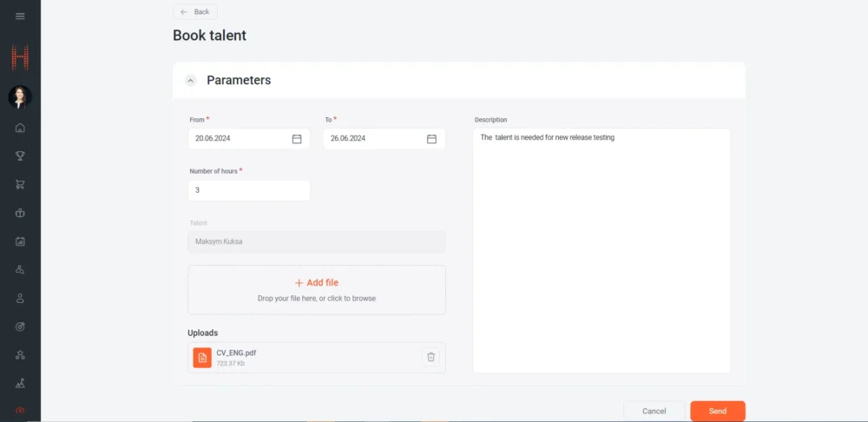868x422 pixels.
Task: Open the trophy achievements icon
Action: click(20, 156)
